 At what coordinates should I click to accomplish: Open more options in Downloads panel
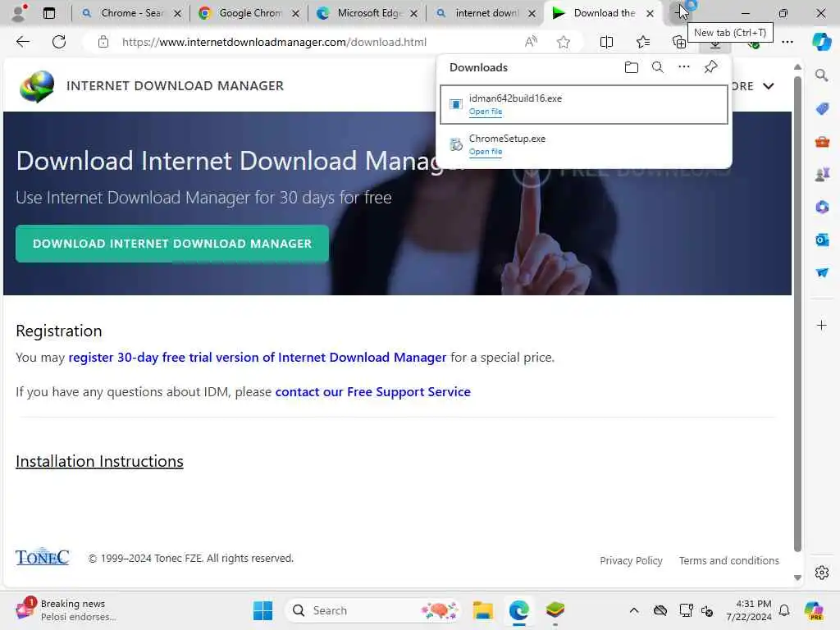coord(684,67)
